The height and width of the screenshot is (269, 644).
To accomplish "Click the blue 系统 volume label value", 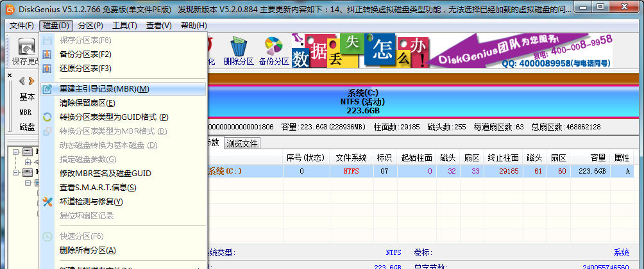I will tap(621, 252).
